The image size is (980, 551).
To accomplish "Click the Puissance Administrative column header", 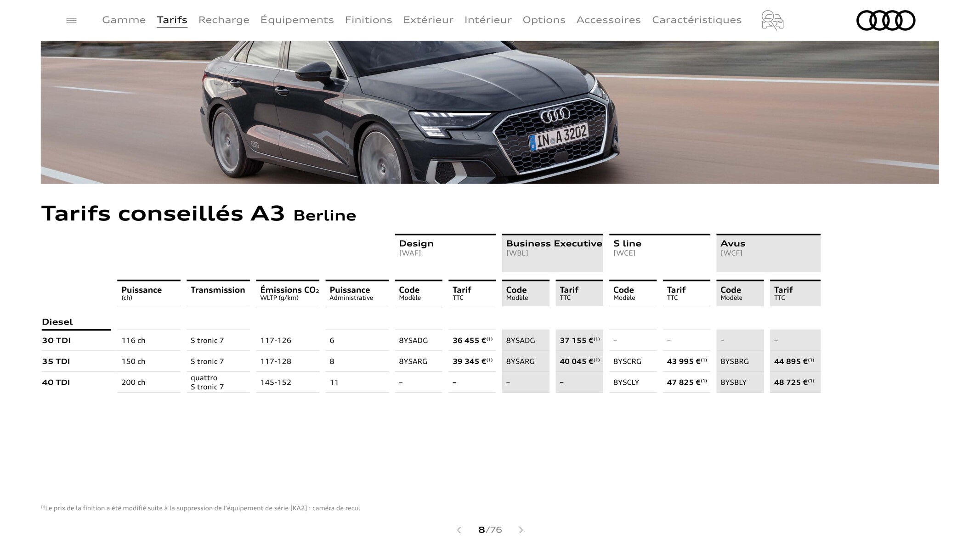I will [x=357, y=293].
